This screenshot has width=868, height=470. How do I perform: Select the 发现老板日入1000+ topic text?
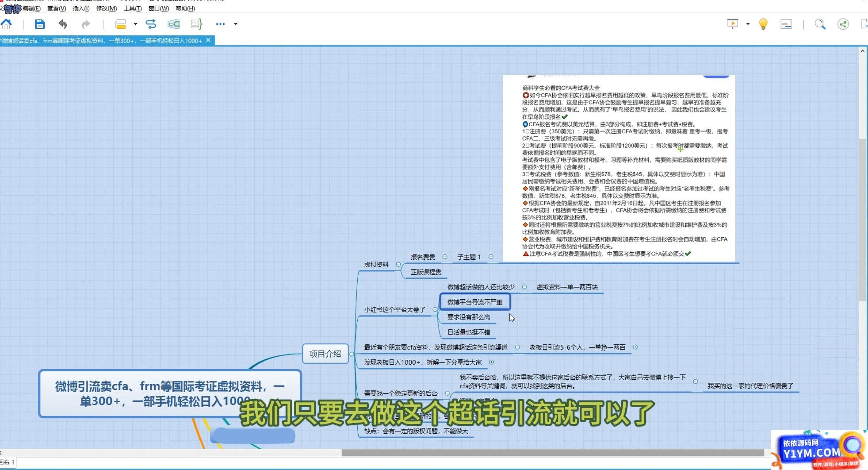click(x=423, y=362)
